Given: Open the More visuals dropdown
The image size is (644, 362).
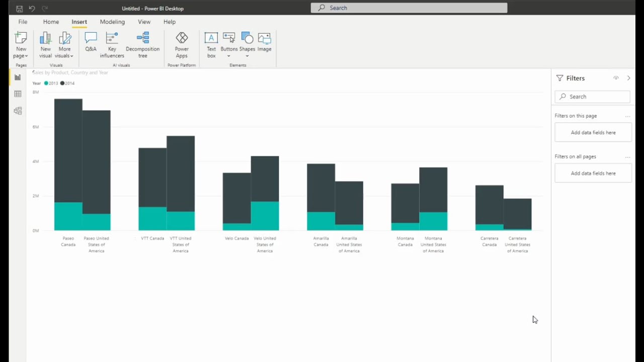Looking at the screenshot, I should (65, 45).
